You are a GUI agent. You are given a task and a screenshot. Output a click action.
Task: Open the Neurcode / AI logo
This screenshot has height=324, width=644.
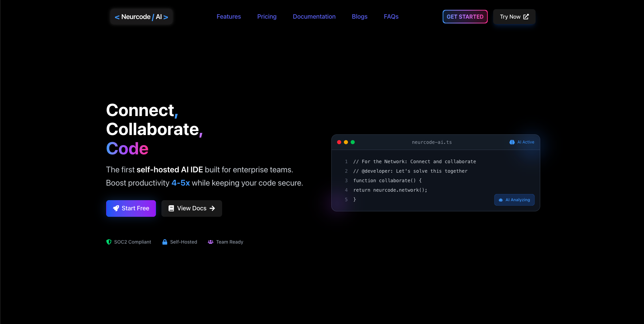(x=141, y=17)
